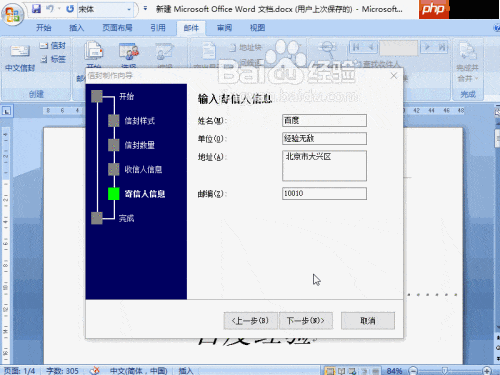
Task: Open word count 字数: 305 in status bar
Action: pos(62,371)
